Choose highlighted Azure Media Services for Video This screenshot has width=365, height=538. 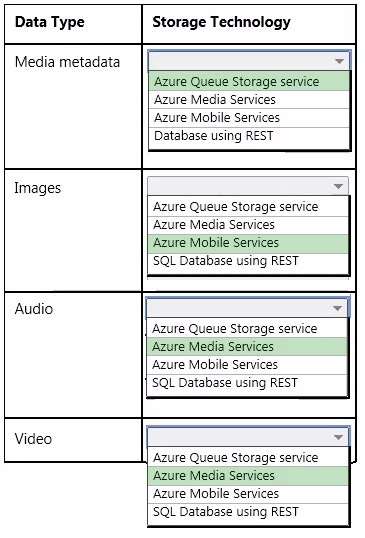coord(248,476)
